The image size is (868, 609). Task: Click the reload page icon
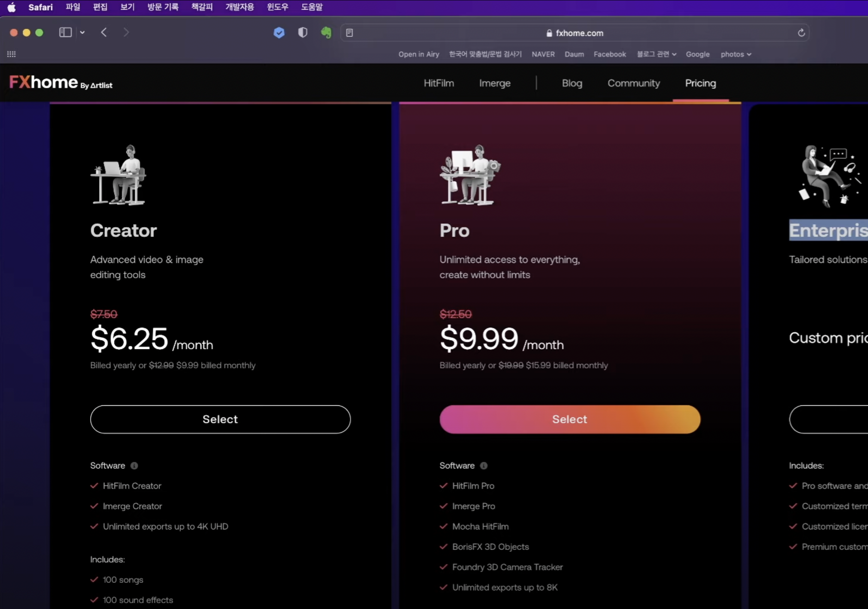tap(801, 33)
